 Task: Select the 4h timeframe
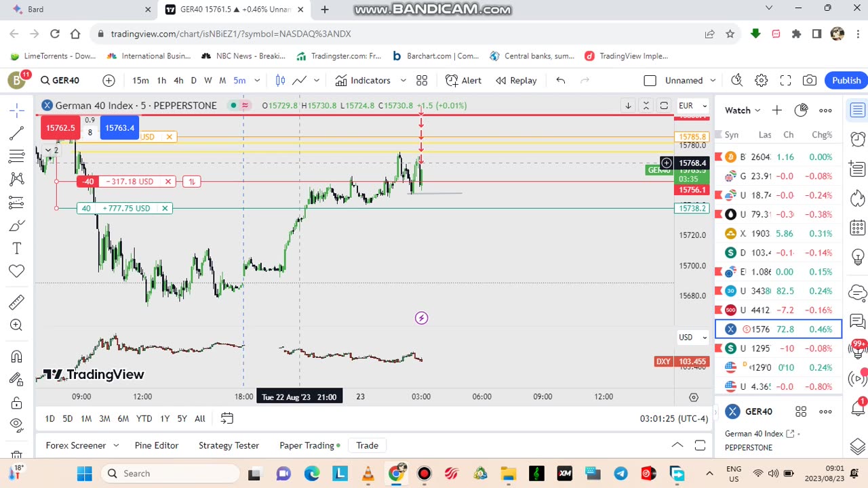pyautogui.click(x=178, y=80)
